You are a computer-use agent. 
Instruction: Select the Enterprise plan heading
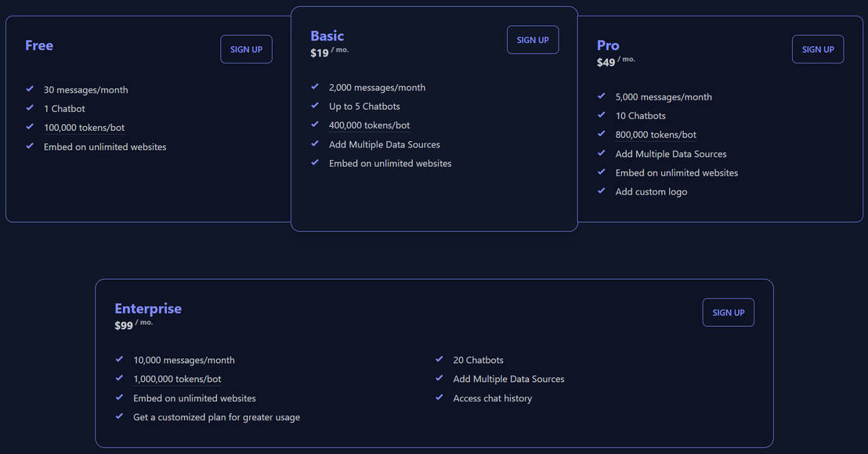(x=148, y=308)
